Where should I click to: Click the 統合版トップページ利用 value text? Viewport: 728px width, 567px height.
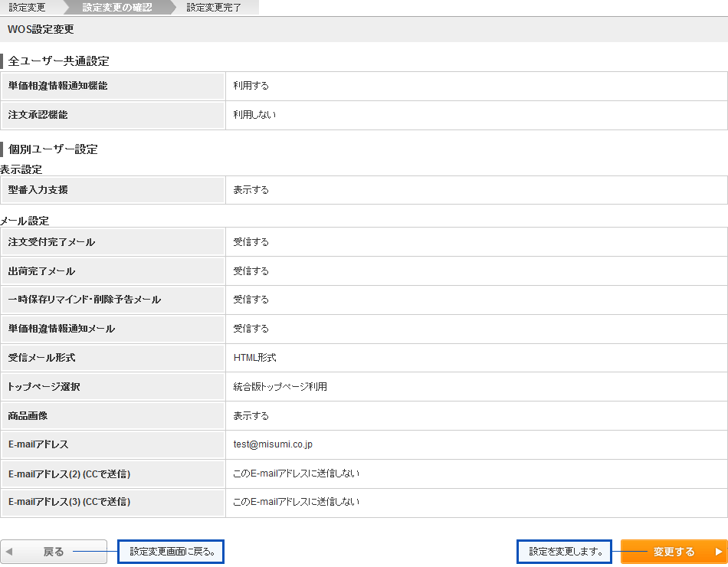[280, 387]
